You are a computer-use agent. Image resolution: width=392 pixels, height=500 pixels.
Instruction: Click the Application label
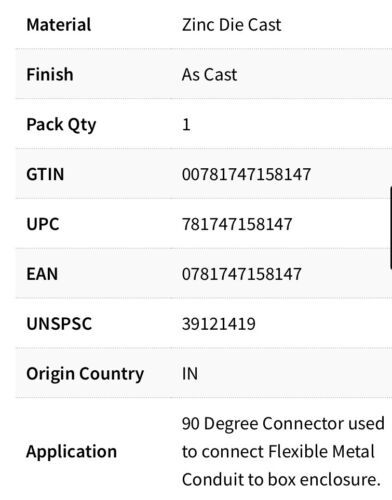[71, 452]
